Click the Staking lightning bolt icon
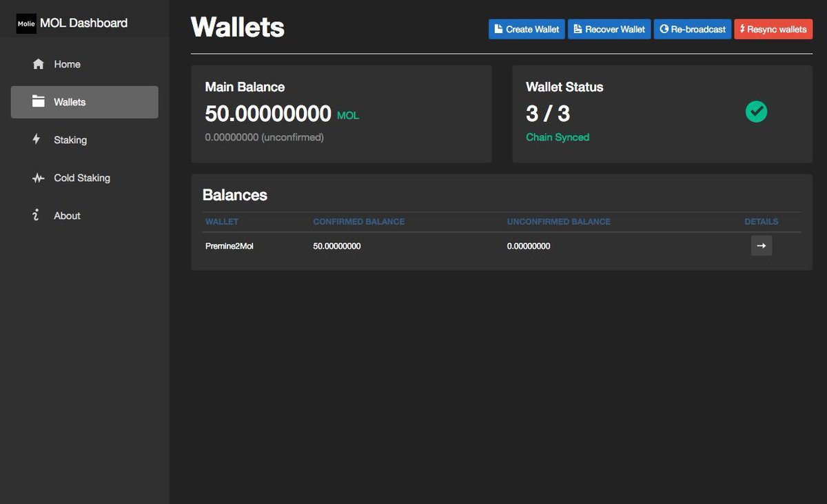 pos(37,139)
